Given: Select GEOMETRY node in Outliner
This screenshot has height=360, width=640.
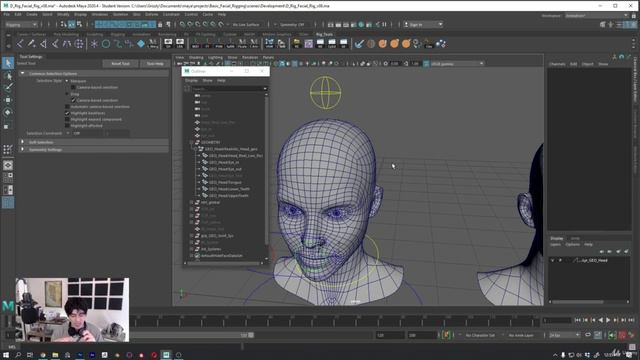Looking at the screenshot, I should 211,142.
